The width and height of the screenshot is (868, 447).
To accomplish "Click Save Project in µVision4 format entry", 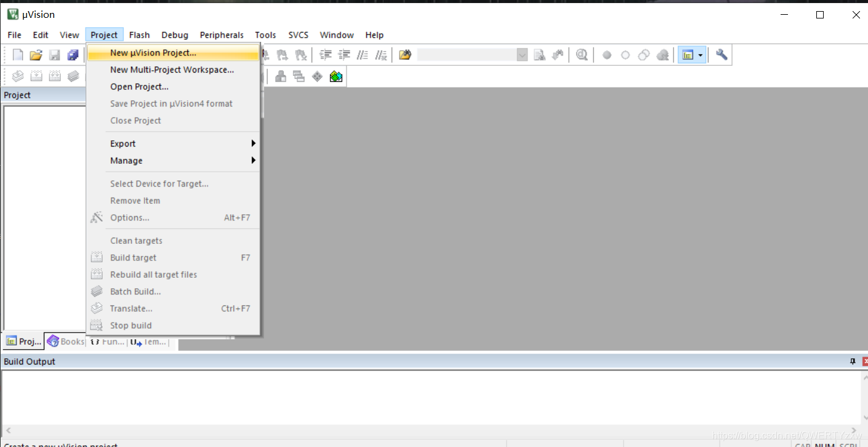I will 174,103.
